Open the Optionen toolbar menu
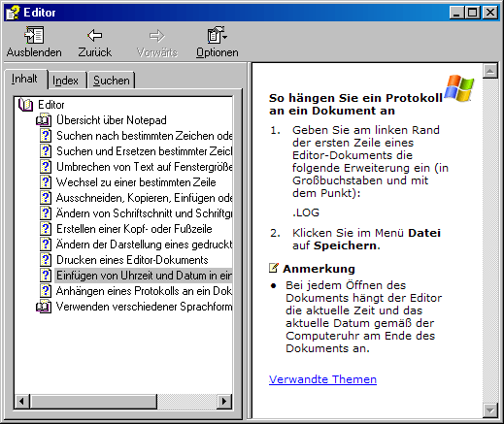 pos(218,43)
